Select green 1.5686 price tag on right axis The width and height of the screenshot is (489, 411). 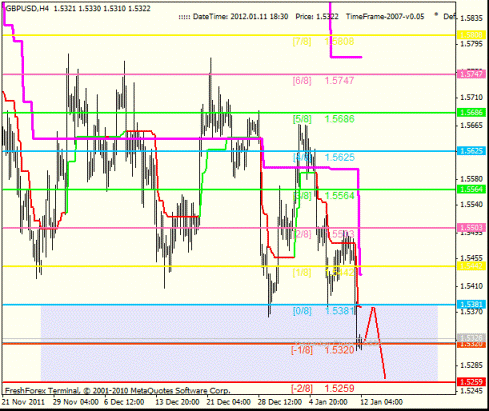click(471, 112)
